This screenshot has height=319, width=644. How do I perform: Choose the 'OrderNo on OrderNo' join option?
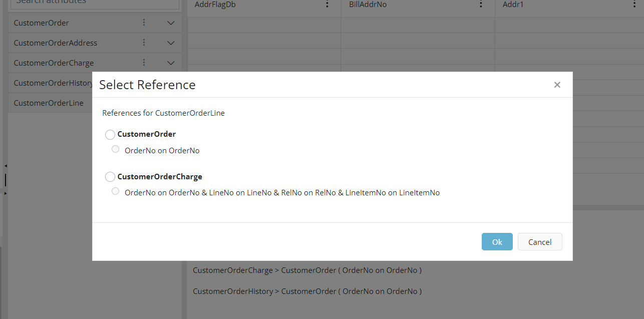click(116, 149)
